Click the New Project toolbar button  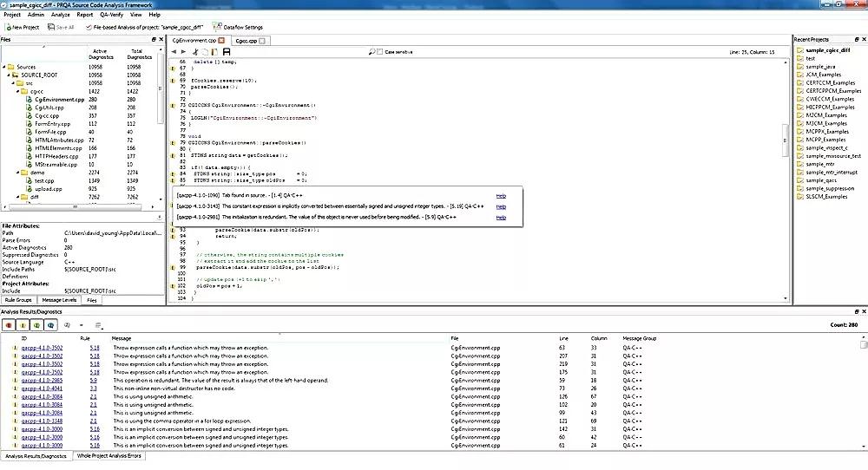[23, 27]
